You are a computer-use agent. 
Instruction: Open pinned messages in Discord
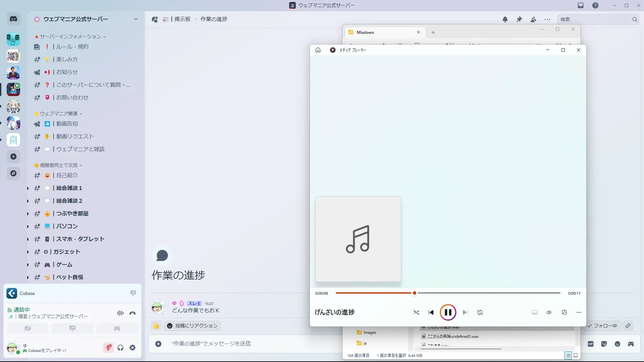pos(519,19)
